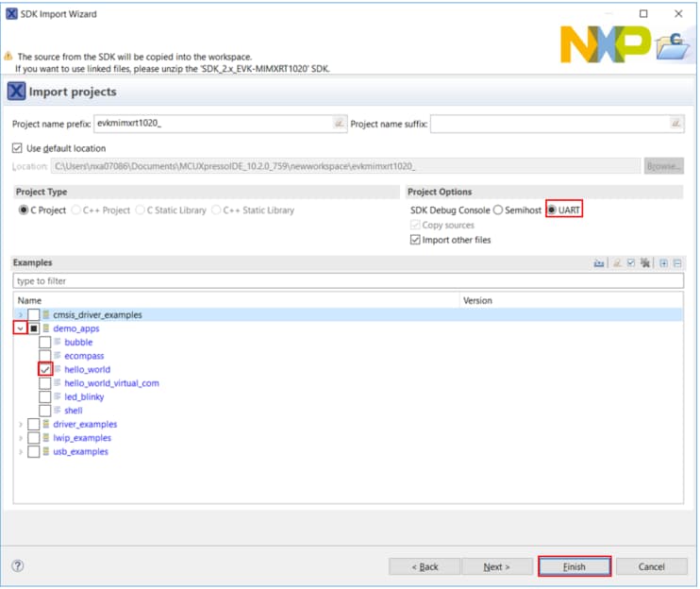700x589 pixels.
Task: Toggle the Import other files checkbox
Action: [x=416, y=240]
